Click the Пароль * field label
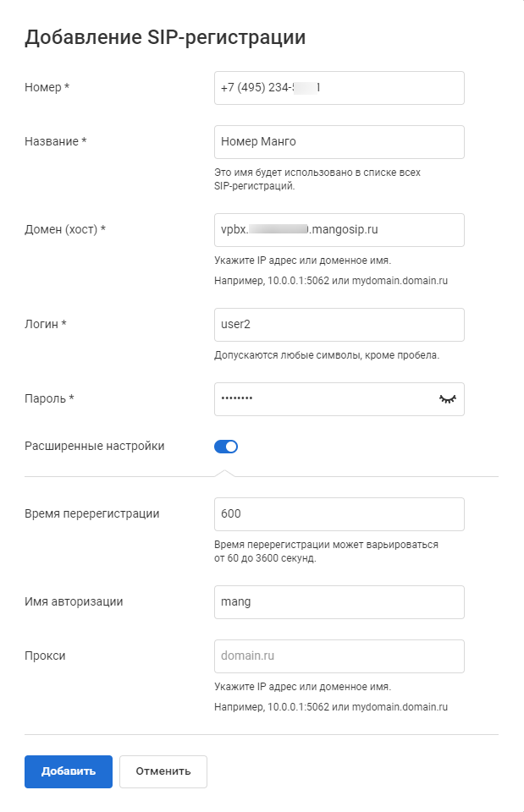This screenshot has height=812, width=524. point(49,398)
